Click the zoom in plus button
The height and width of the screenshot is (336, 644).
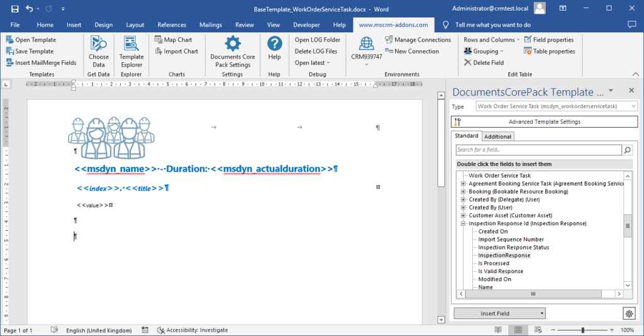coord(611,330)
